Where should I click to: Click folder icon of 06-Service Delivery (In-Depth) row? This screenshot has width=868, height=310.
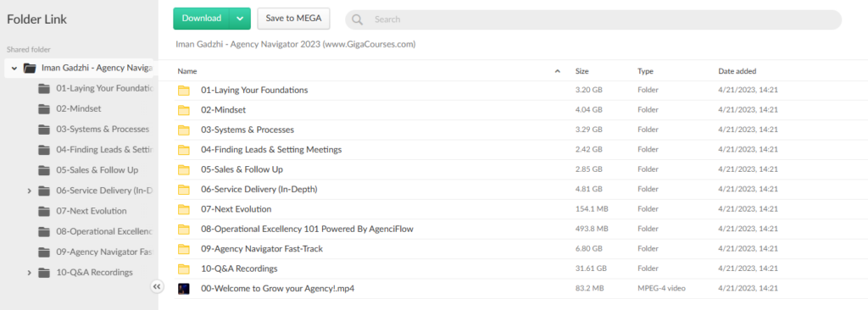pyautogui.click(x=184, y=190)
